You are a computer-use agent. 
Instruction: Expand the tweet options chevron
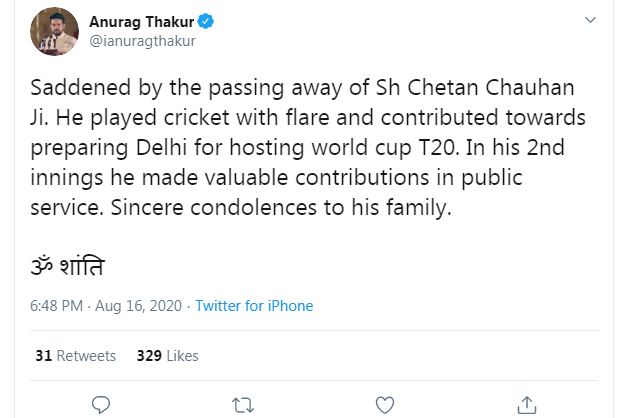click(590, 19)
